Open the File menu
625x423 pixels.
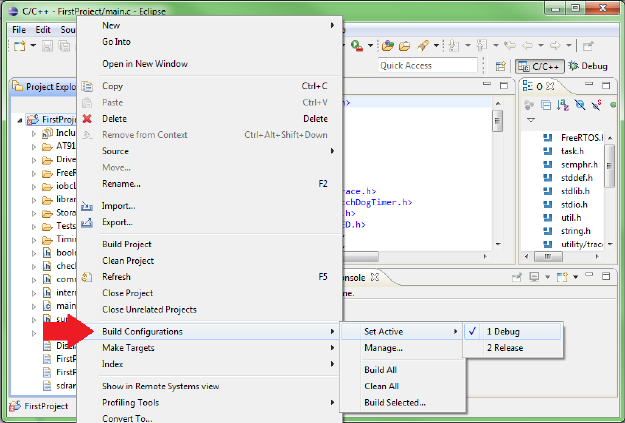point(19,30)
